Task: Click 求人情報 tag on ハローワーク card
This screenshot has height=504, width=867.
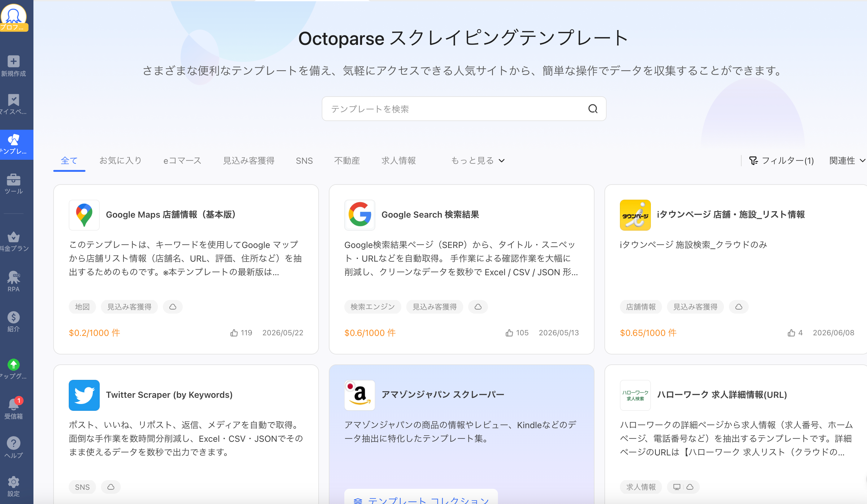Action: (x=641, y=487)
